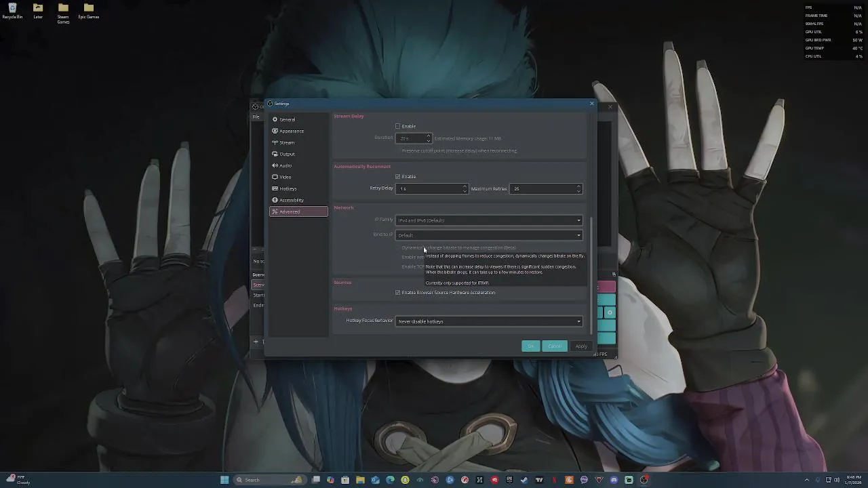Decrease Maximum Retries with down arrow
This screenshot has height=488, width=868.
point(578,191)
